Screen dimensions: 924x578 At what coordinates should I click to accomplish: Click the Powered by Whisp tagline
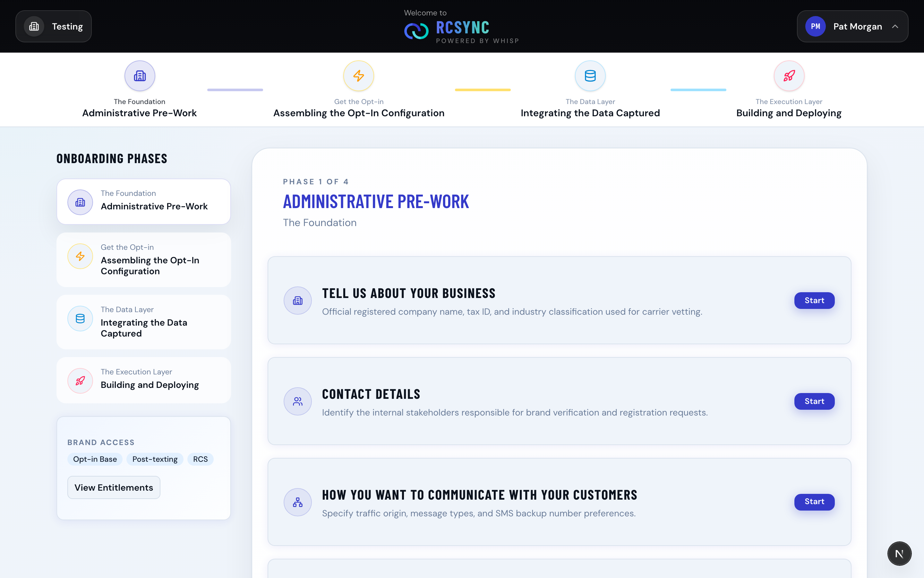point(478,41)
